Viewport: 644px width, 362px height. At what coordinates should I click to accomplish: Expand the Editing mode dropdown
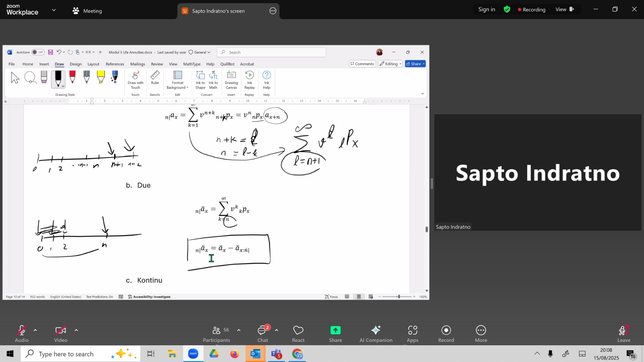[x=390, y=64]
